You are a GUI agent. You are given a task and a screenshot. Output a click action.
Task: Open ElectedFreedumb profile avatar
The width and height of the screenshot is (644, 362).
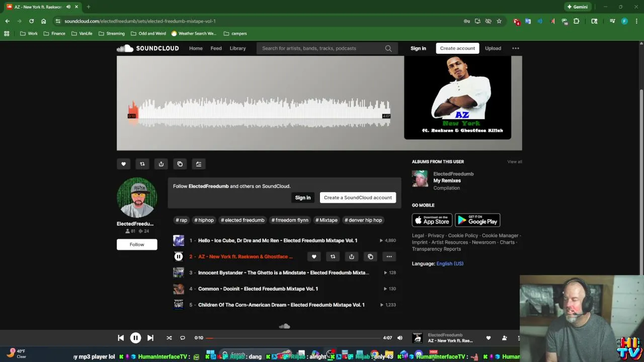pos(137,198)
